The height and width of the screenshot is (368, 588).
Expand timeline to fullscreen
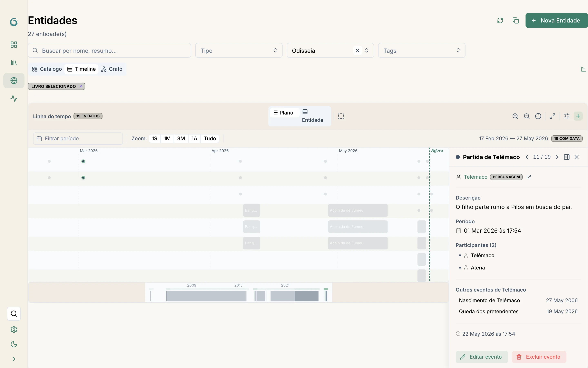click(x=552, y=116)
